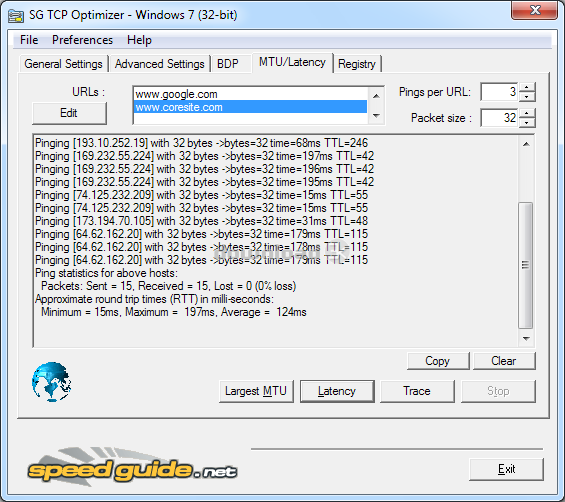This screenshot has height=502, width=565.
Task: Decrease Pings per URL with down arrow
Action: pos(527,97)
